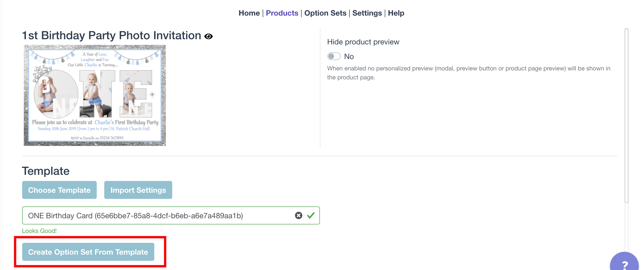
Task: Click the green checkmark in template field
Action: [311, 215]
